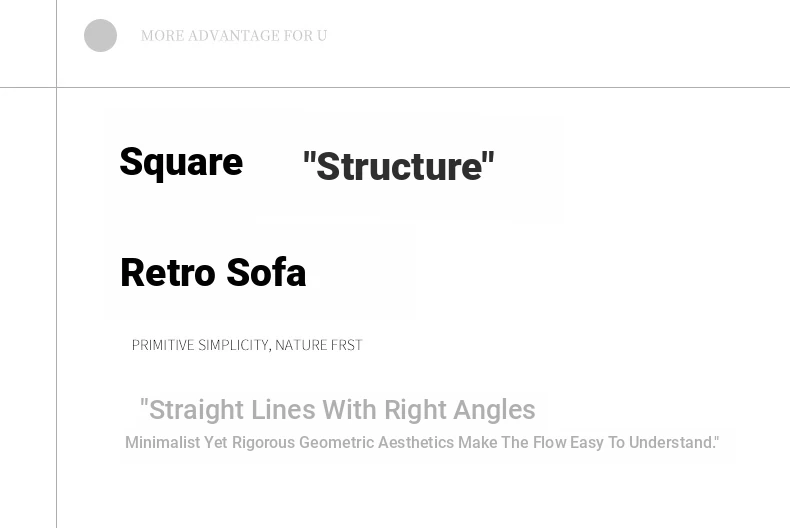Click the word Retro in the heading
This screenshot has height=528, width=790.
point(168,273)
